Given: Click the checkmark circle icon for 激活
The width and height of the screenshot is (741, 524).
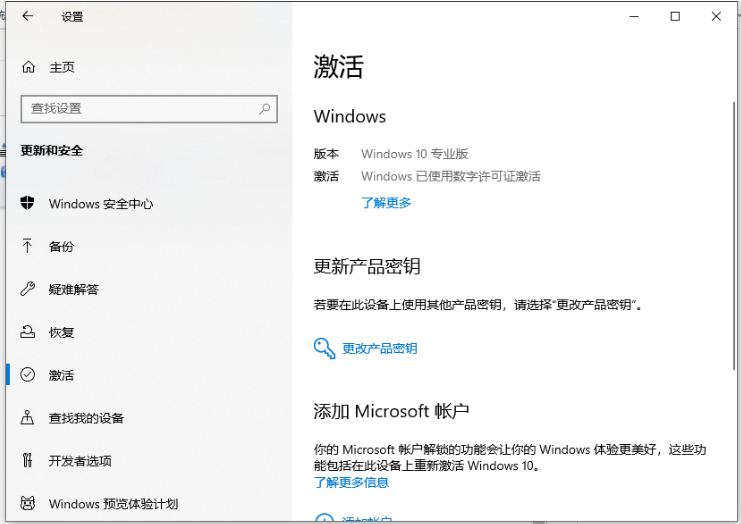Looking at the screenshot, I should click(27, 375).
